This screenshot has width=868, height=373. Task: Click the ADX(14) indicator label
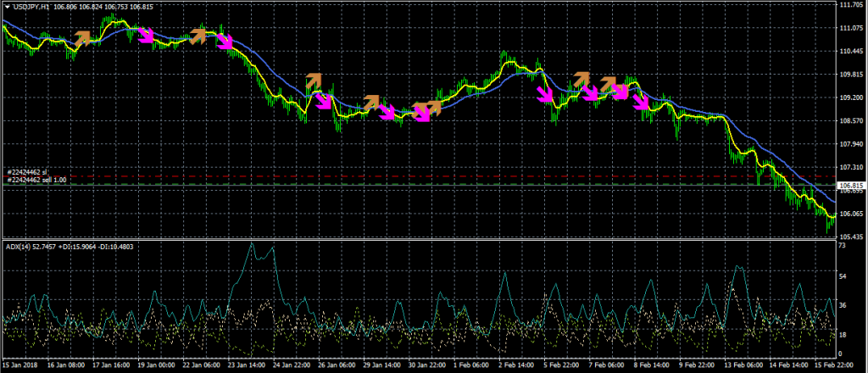tap(19, 247)
